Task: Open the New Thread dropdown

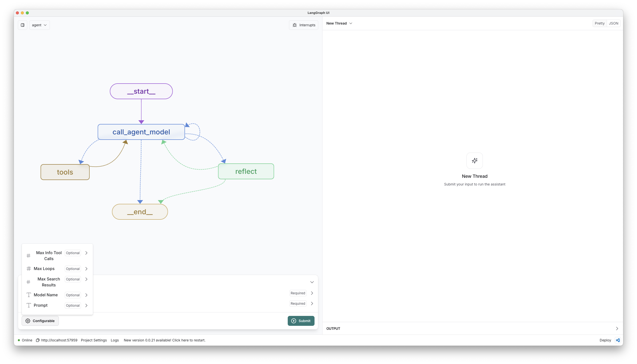Action: [x=339, y=23]
